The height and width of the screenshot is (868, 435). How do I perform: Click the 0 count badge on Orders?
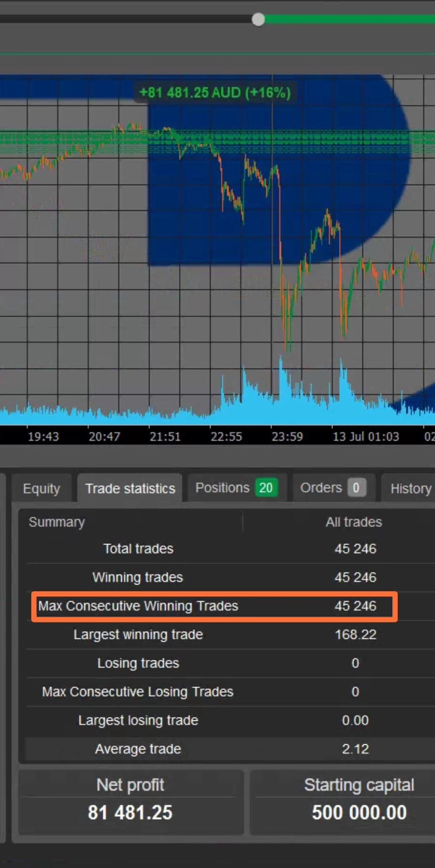point(355,488)
